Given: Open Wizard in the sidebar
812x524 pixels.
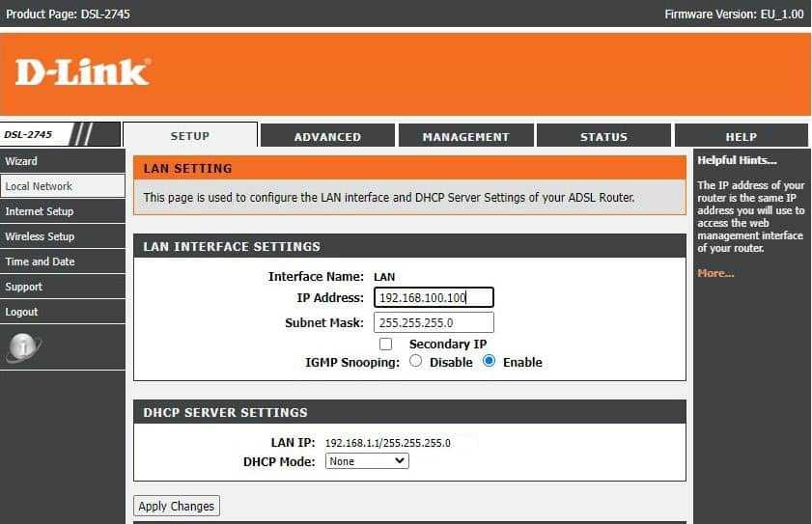Looking at the screenshot, I should [x=62, y=161].
